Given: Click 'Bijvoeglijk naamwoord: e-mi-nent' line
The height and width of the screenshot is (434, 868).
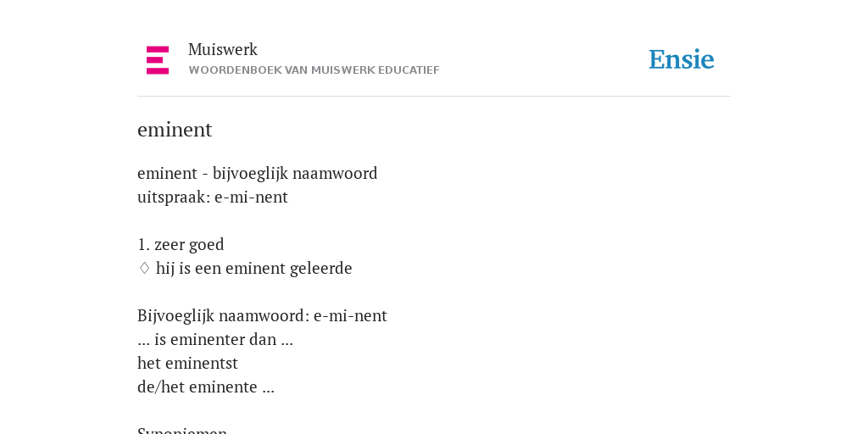Looking at the screenshot, I should [263, 316].
